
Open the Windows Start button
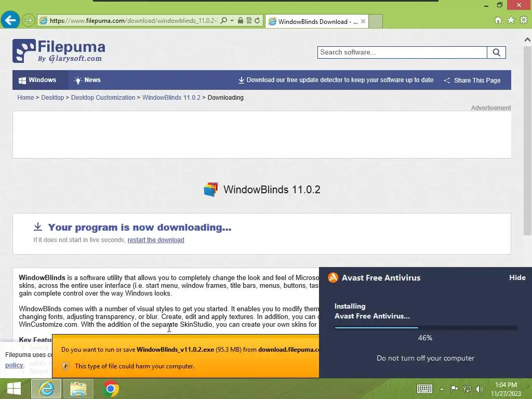(14, 389)
